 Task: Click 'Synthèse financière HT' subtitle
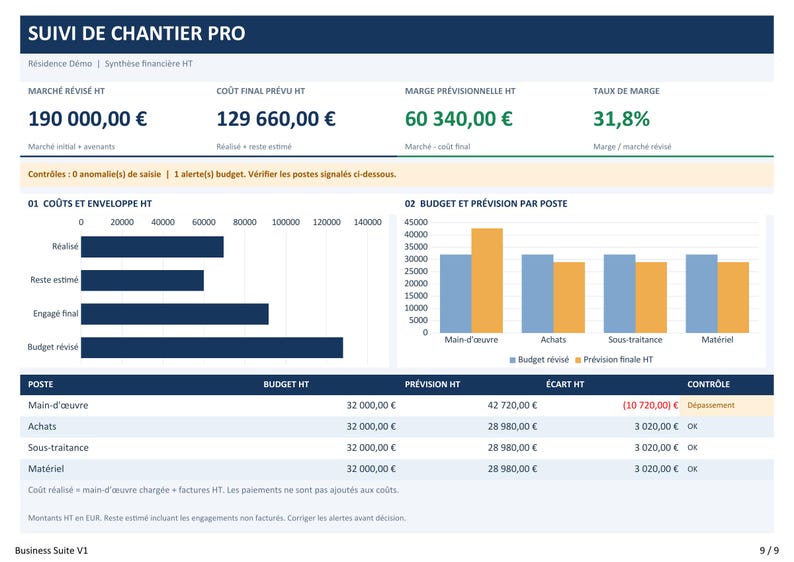(x=148, y=64)
